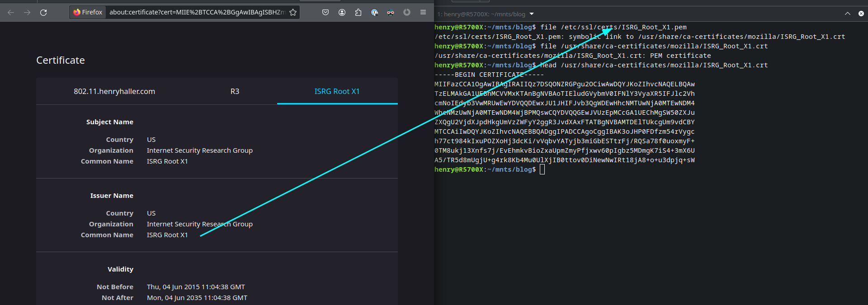This screenshot has width=868, height=305.
Task: Click the extension icon with glasses
Action: tap(391, 13)
